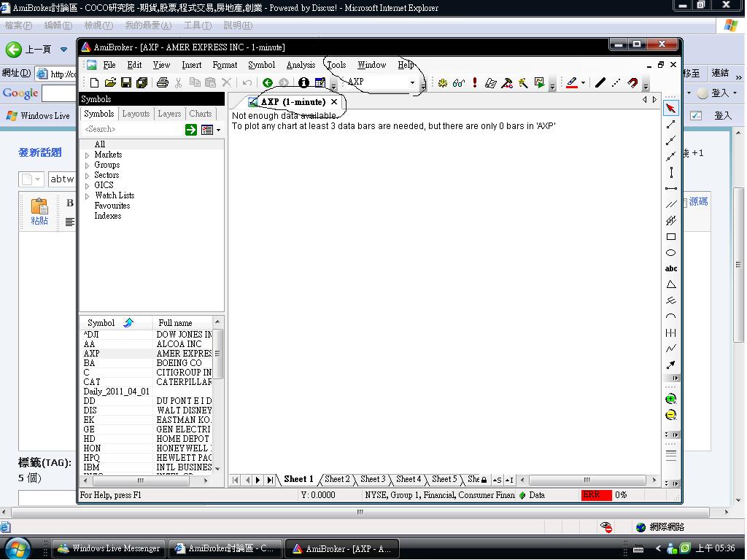Click the Undo arrow icon
Image resolution: width=747 pixels, height=560 pixels.
247,83
